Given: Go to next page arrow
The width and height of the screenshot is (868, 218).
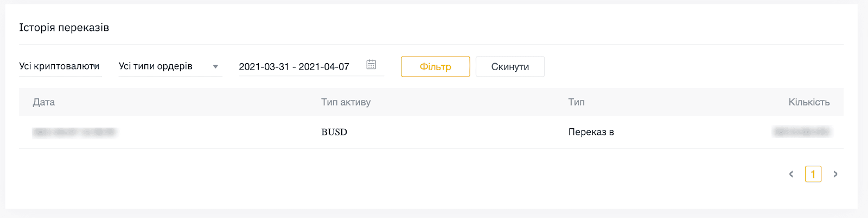Looking at the screenshot, I should point(835,174).
